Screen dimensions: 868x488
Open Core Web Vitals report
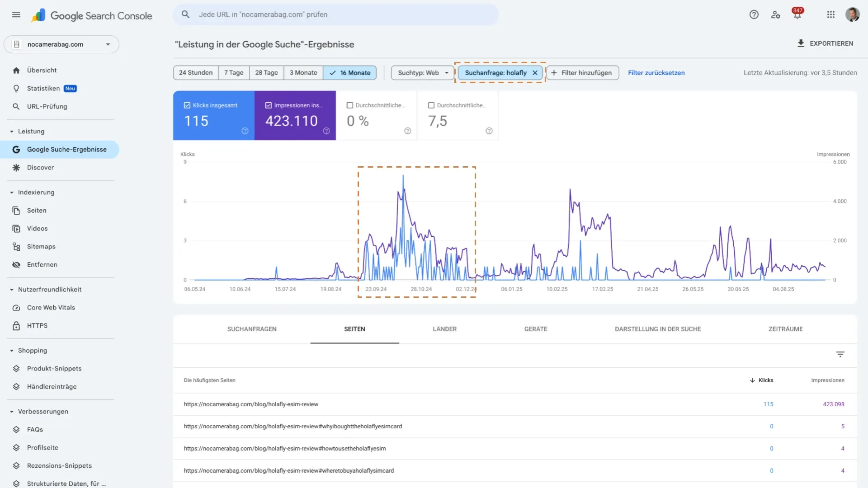(51, 308)
